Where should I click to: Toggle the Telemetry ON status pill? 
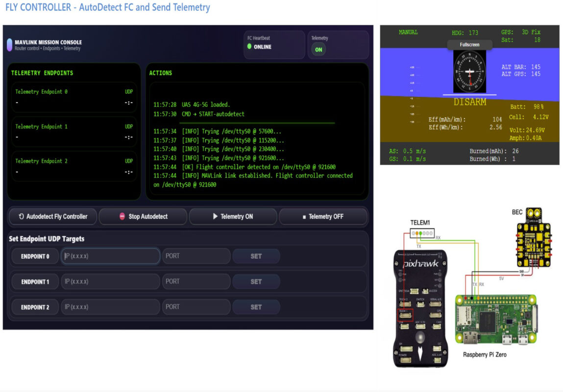pyautogui.click(x=318, y=49)
